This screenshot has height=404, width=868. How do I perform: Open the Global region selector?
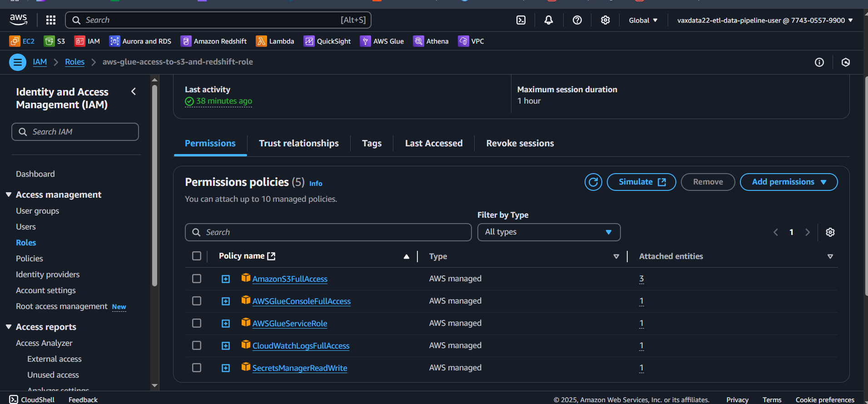[x=643, y=20]
